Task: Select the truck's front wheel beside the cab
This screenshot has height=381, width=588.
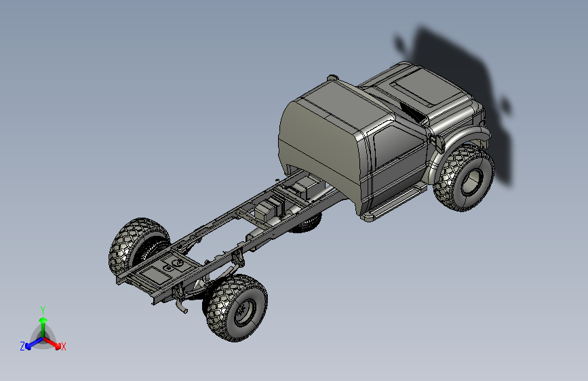Action: tap(464, 178)
